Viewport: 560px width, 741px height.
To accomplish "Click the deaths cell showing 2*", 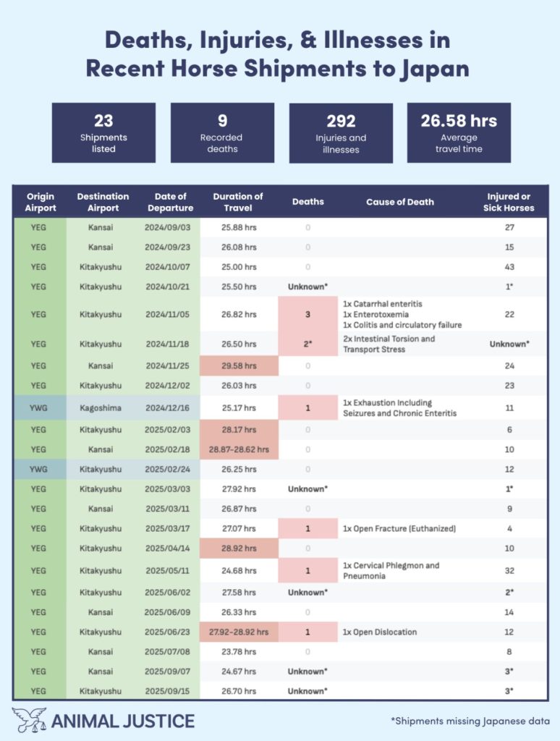I will pos(307,344).
